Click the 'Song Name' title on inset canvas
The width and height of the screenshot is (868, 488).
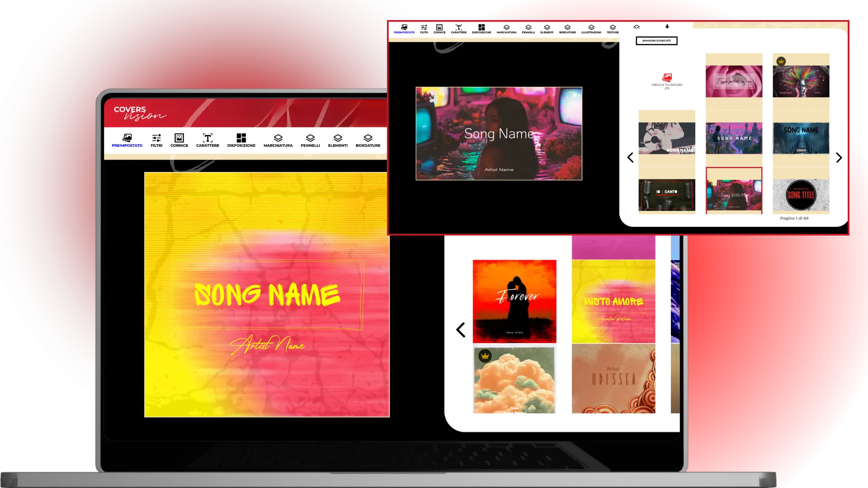[499, 134]
